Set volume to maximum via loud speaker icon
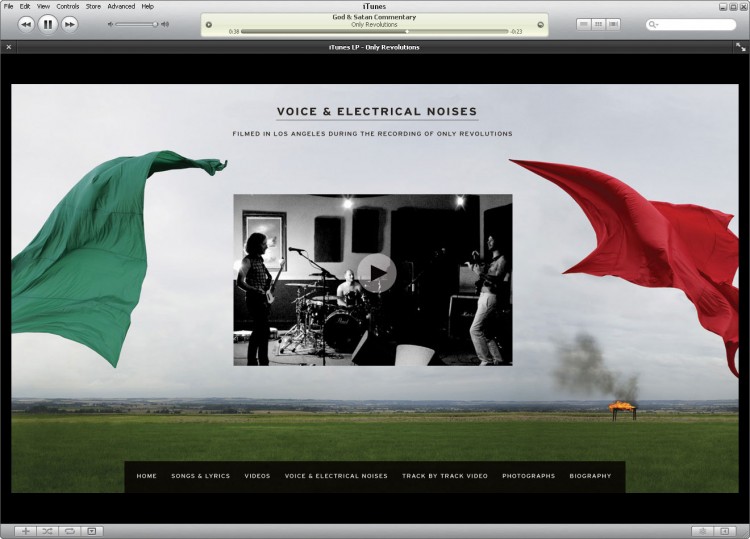 point(165,24)
